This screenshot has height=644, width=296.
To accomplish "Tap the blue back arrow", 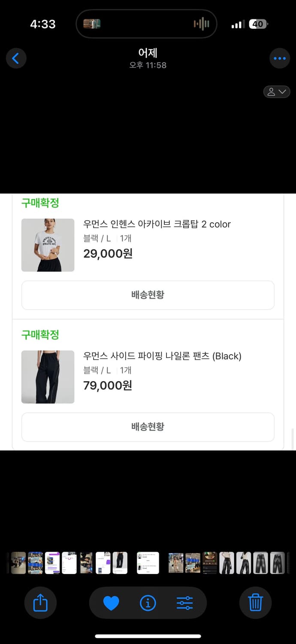I will (16, 58).
